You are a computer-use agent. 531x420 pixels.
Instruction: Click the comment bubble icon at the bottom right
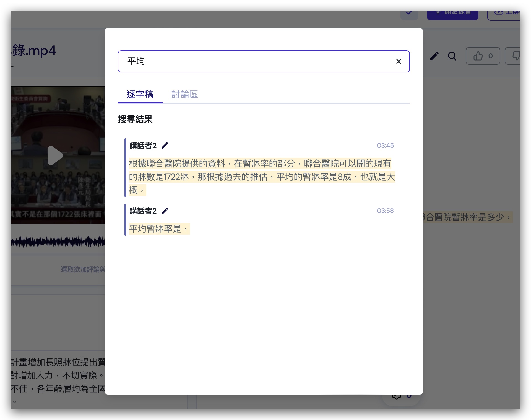(x=396, y=397)
